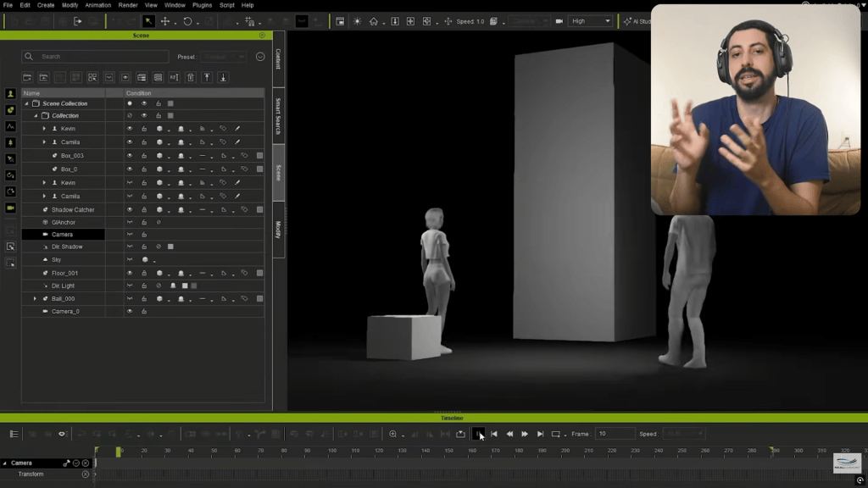
Task: Click the rename icon in Scene toolbar
Action: coord(175,77)
